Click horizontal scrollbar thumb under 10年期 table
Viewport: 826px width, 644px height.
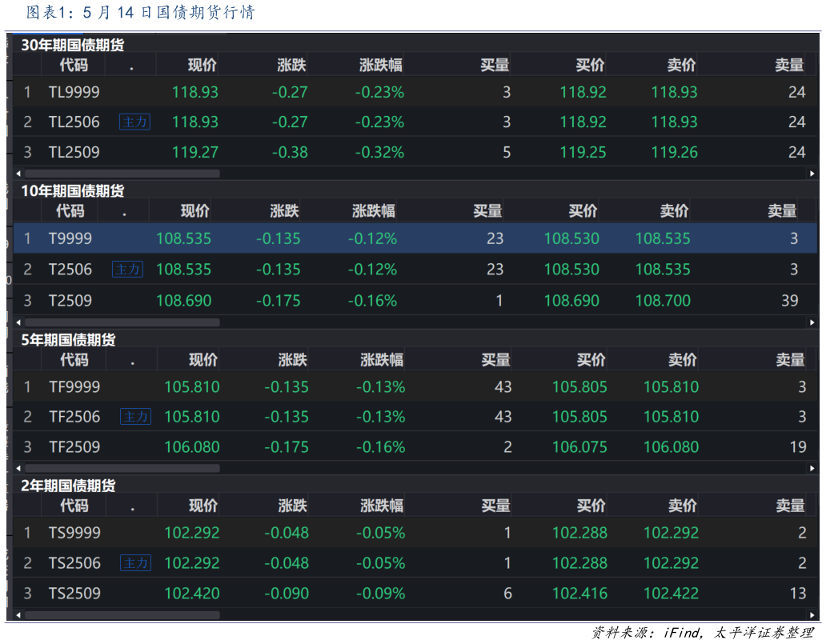pyautogui.click(x=122, y=322)
